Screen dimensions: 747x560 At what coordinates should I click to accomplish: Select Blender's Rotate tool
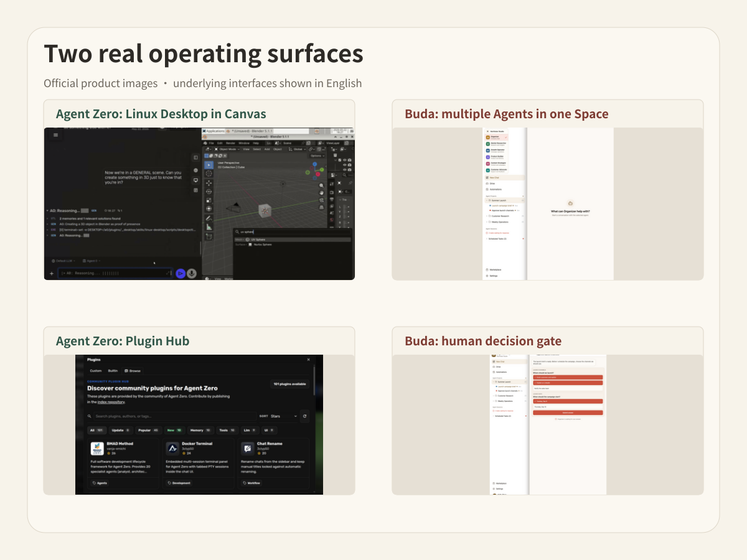pos(209,192)
